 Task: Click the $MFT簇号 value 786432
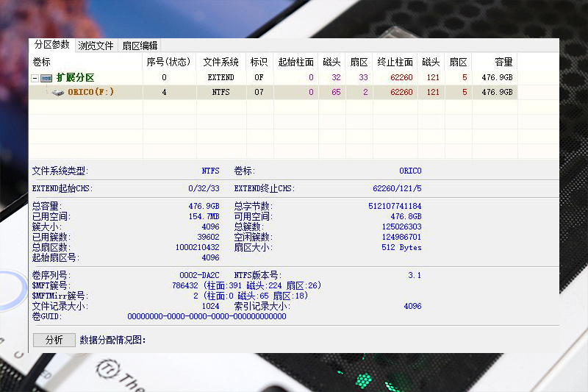point(185,285)
